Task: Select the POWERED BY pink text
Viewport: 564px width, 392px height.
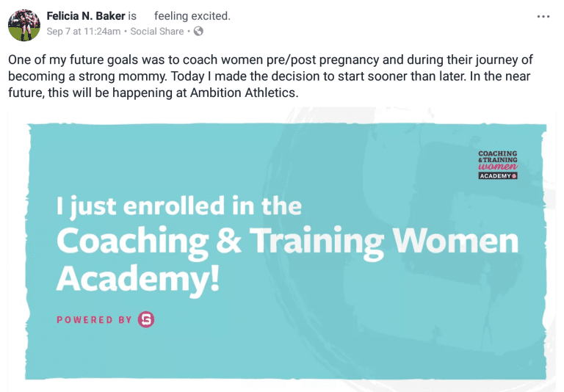Action: [94, 320]
